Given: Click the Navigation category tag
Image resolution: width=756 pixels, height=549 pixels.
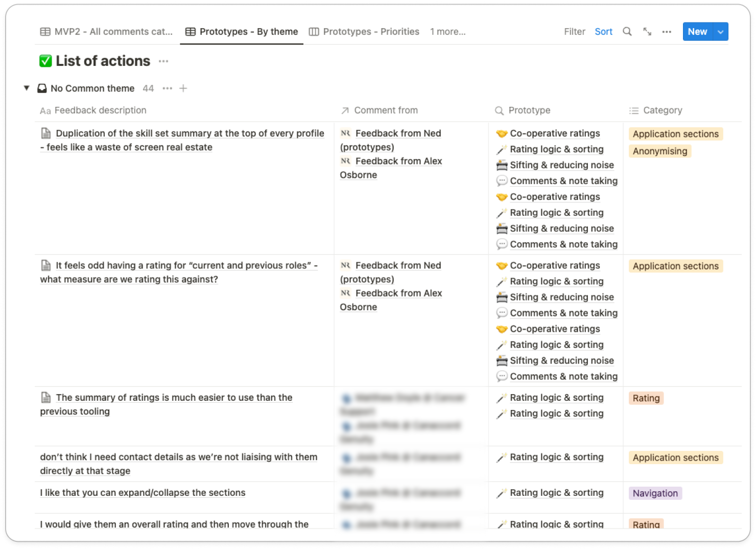Looking at the screenshot, I should pos(655,493).
